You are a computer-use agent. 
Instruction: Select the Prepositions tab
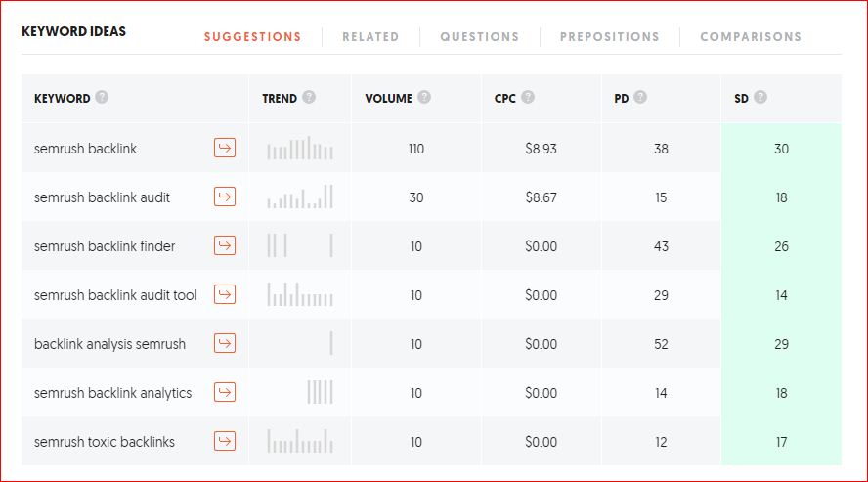coord(610,37)
